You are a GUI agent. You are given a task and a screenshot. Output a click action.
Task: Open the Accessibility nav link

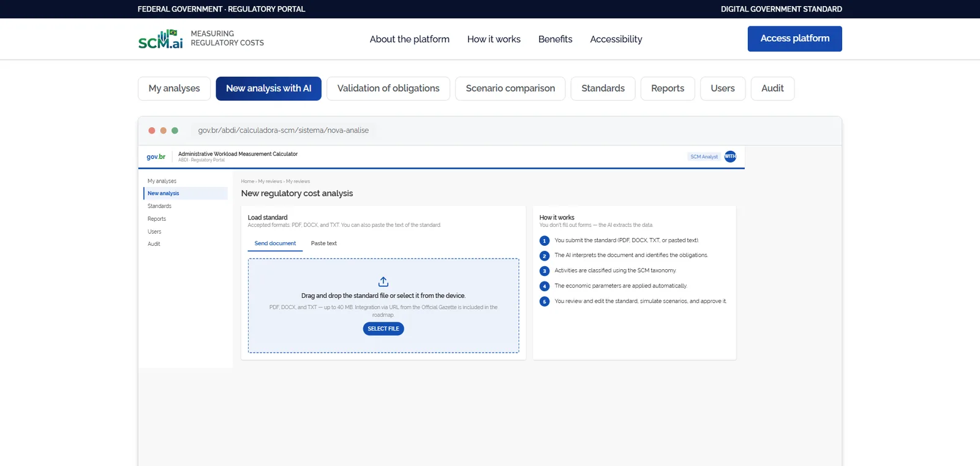[616, 39]
